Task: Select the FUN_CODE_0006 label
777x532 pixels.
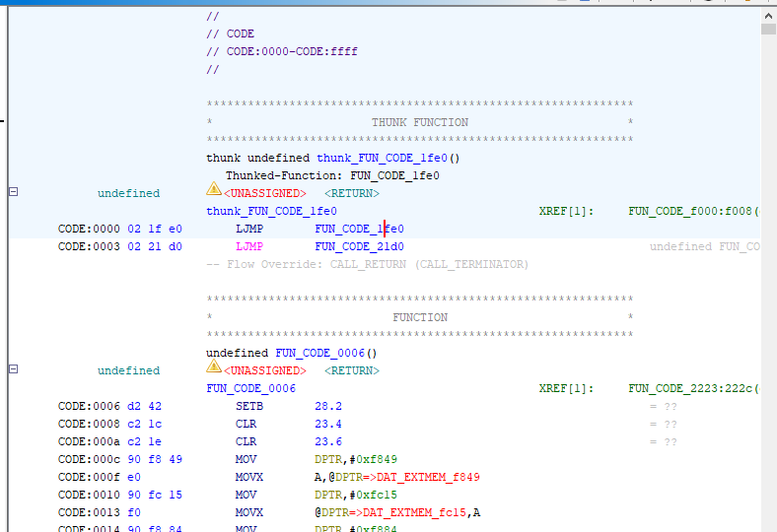Action: (250, 389)
